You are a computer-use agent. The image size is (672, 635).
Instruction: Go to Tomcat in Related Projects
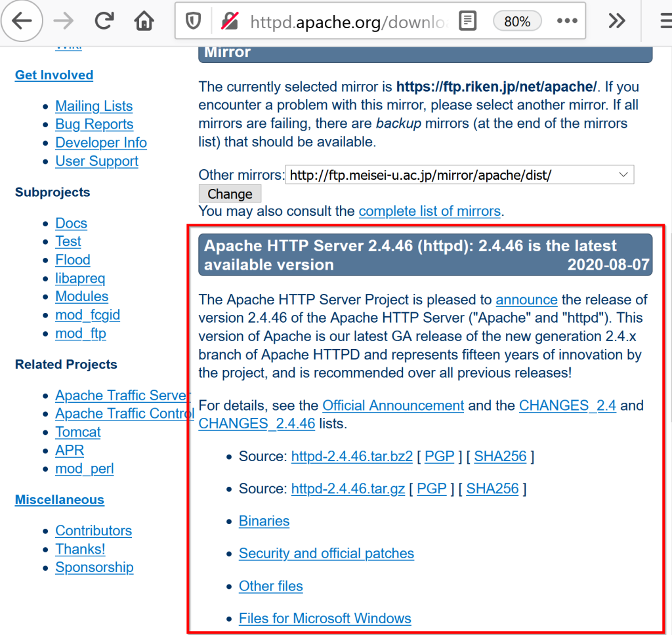78,432
